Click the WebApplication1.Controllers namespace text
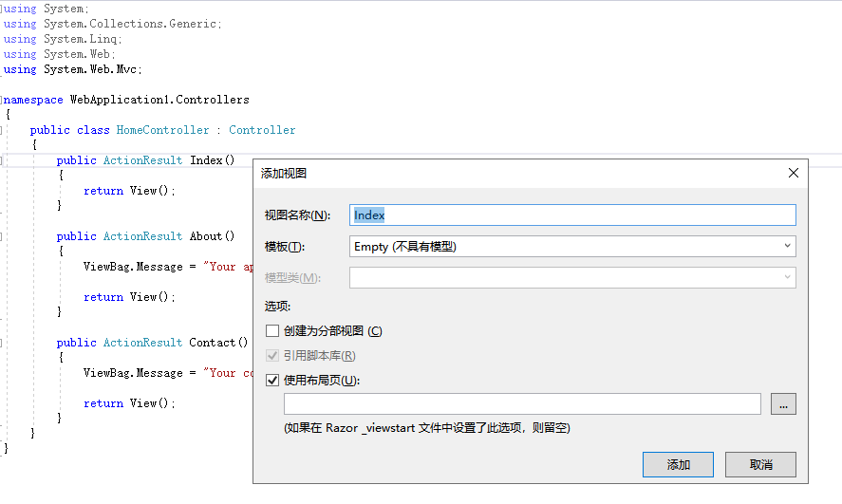This screenshot has width=842, height=504. click(x=159, y=100)
